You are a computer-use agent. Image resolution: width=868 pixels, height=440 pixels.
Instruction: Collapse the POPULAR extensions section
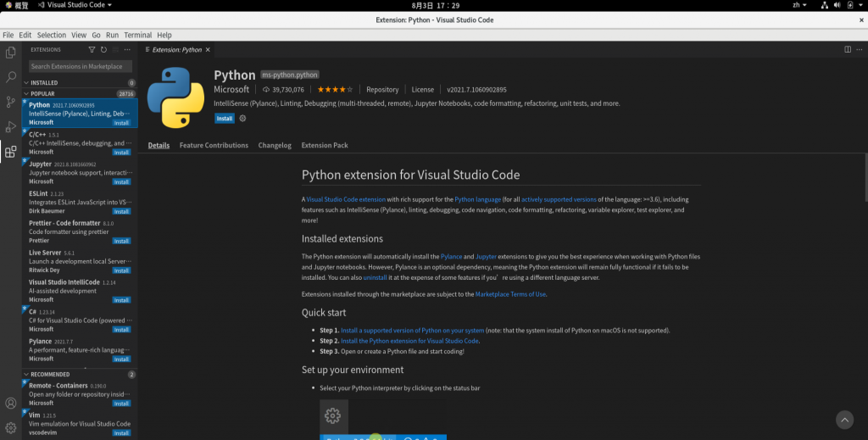pos(42,94)
